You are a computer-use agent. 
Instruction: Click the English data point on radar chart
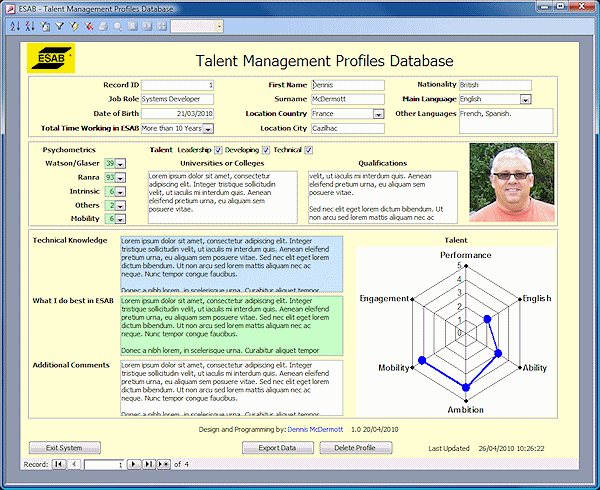pos(487,319)
